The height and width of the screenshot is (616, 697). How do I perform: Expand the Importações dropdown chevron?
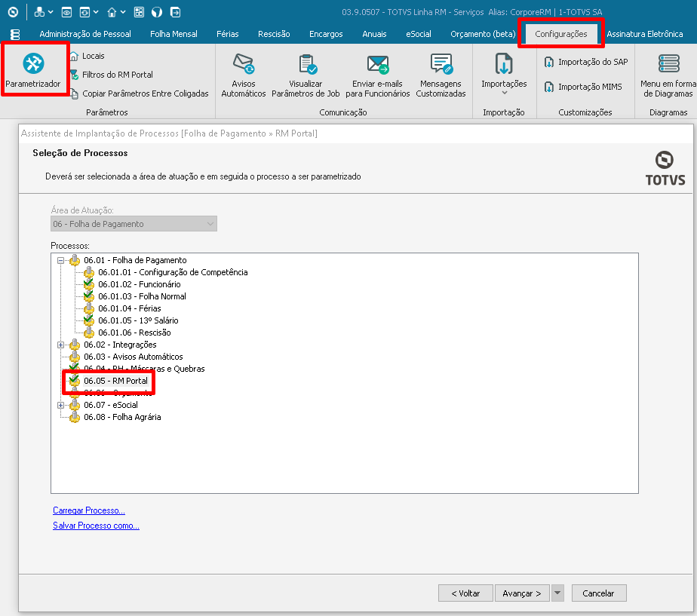coord(505,93)
